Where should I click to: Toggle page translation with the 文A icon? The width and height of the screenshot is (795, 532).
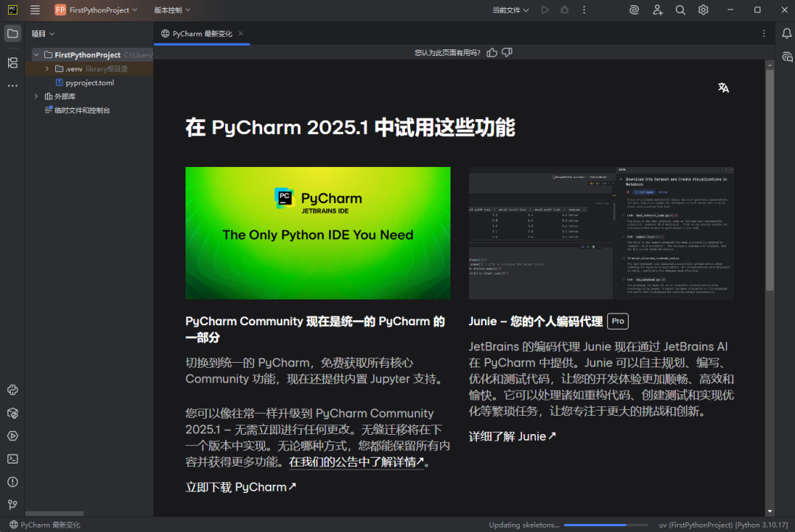pyautogui.click(x=723, y=87)
